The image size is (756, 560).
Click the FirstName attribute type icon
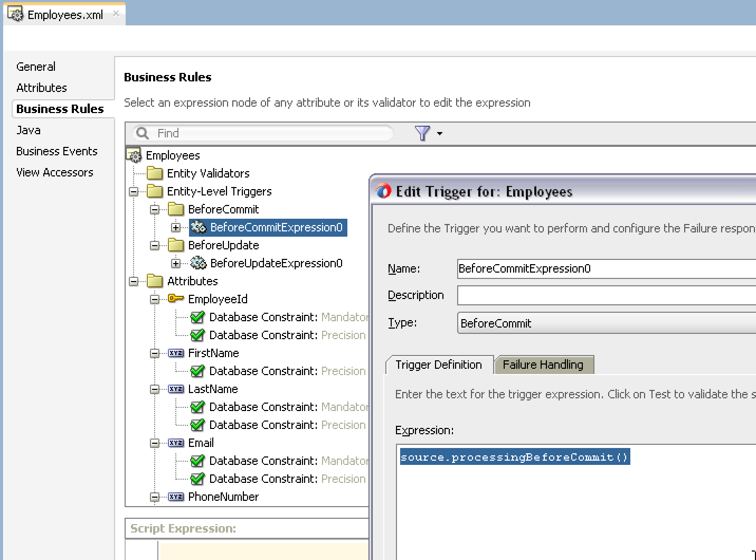(x=176, y=353)
